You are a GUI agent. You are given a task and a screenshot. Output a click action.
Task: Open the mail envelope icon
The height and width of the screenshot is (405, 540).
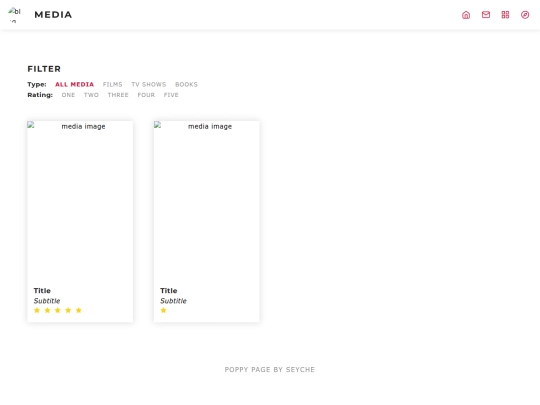point(486,15)
